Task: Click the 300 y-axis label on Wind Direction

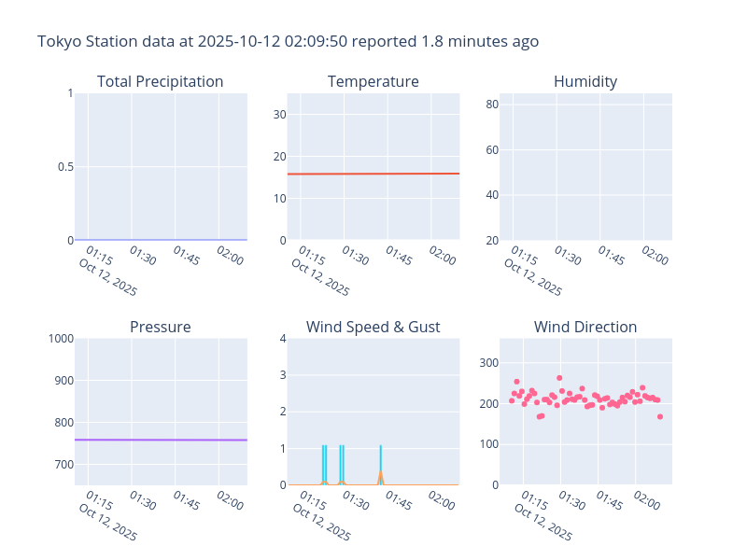Action: pos(487,363)
